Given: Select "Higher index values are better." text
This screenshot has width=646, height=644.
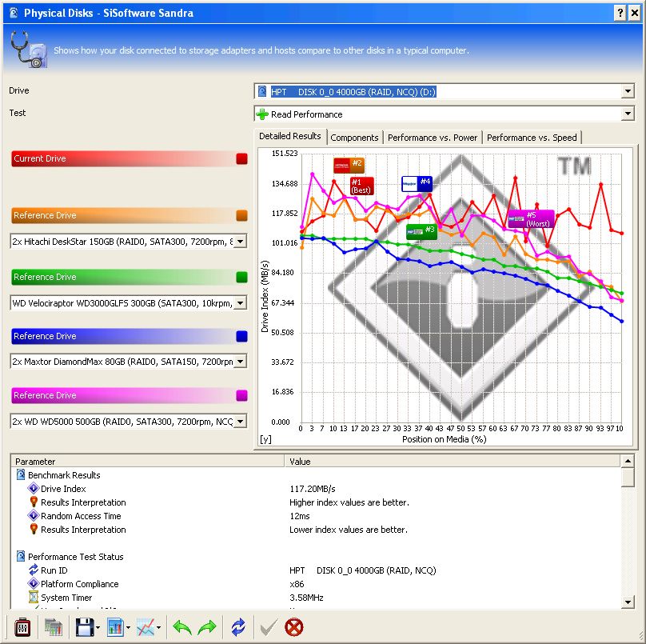Looking at the screenshot, I should coord(349,502).
